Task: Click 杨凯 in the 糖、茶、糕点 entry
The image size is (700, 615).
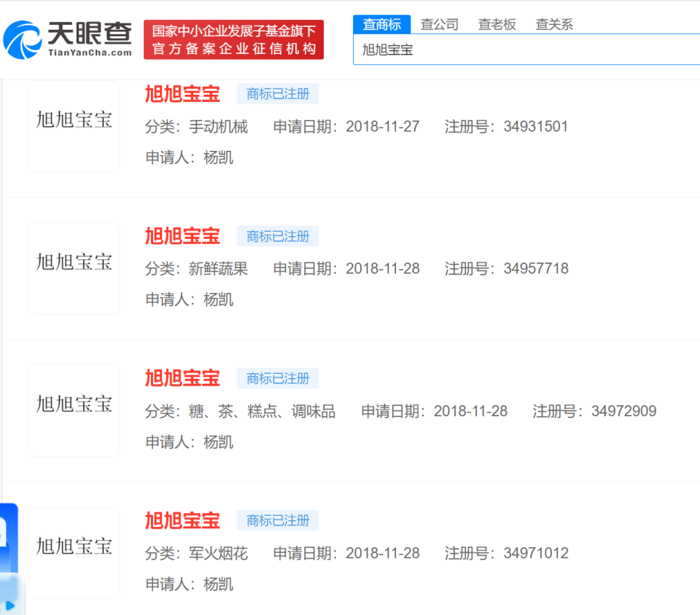Action: pyautogui.click(x=220, y=442)
